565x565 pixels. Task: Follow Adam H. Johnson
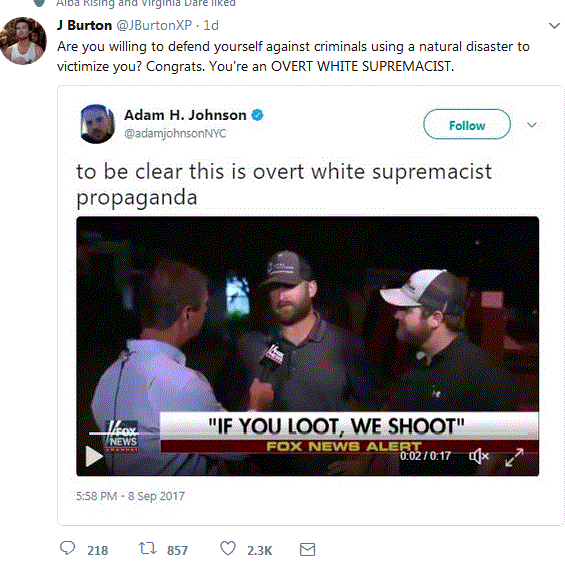467,124
